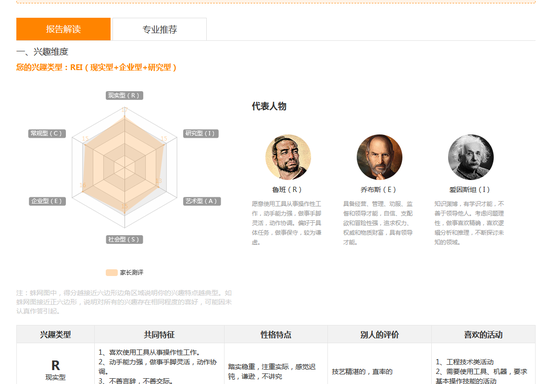Click the 乔布斯 portrait thumbnail

coord(379,157)
